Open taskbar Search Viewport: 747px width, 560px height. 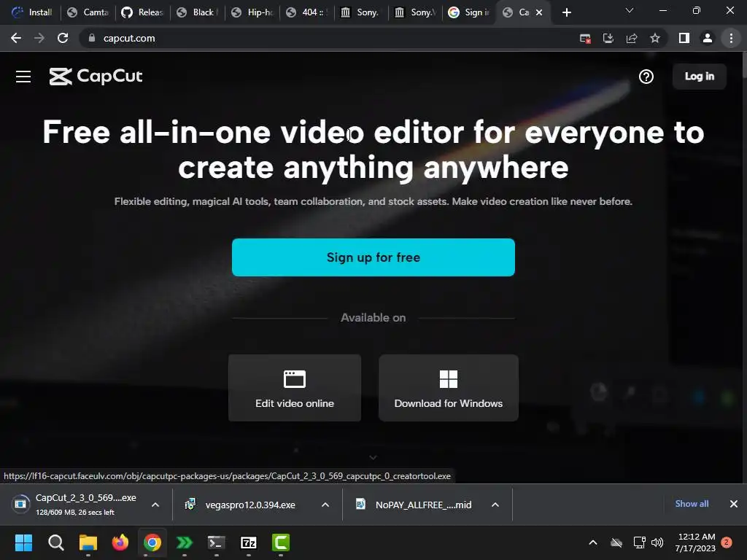click(55, 542)
